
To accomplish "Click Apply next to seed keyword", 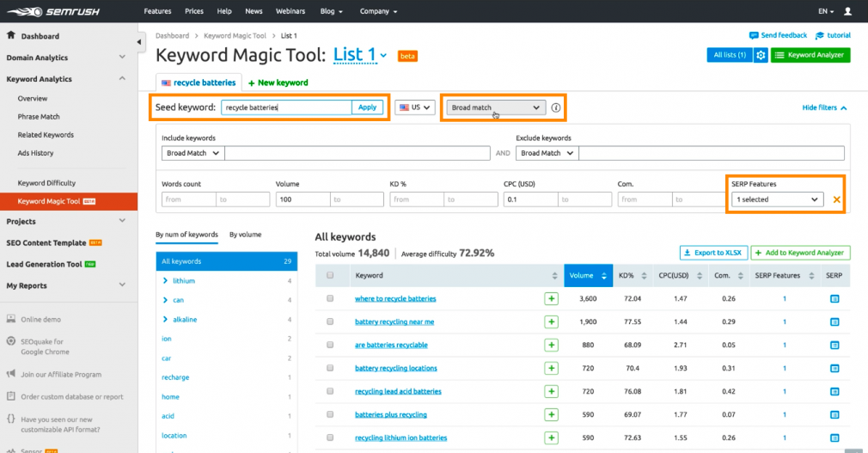I will [x=367, y=107].
